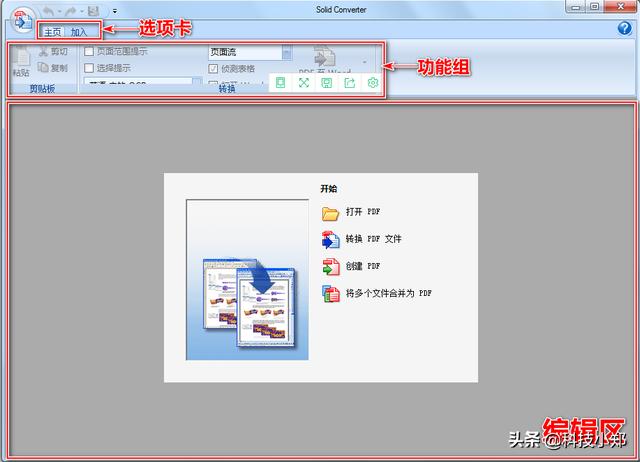Click the Undo arrow in quick access toolbar
The width and height of the screenshot is (640, 462).
click(48, 11)
